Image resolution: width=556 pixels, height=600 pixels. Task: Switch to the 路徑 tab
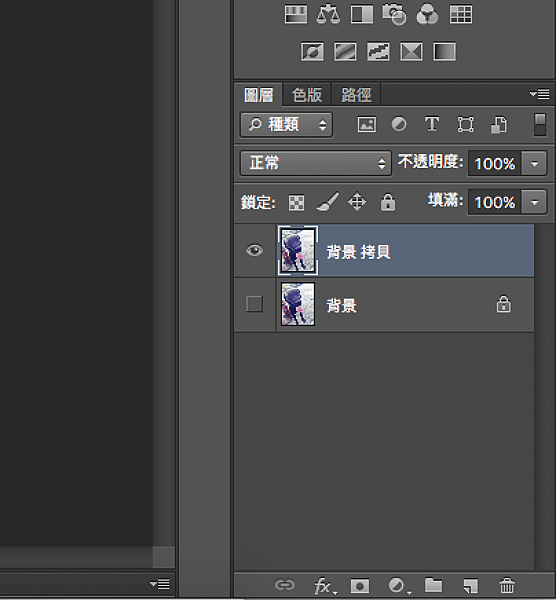click(x=356, y=95)
